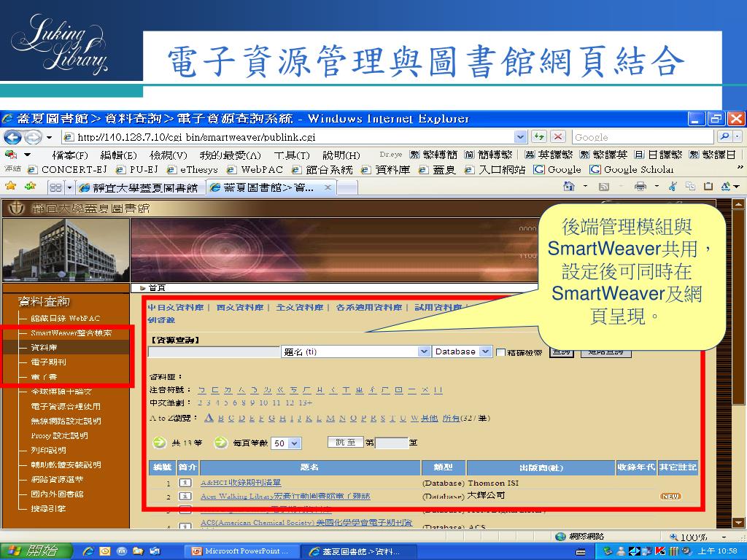Click the info icon for A&HCI row
747x560 pixels.
coord(185,483)
